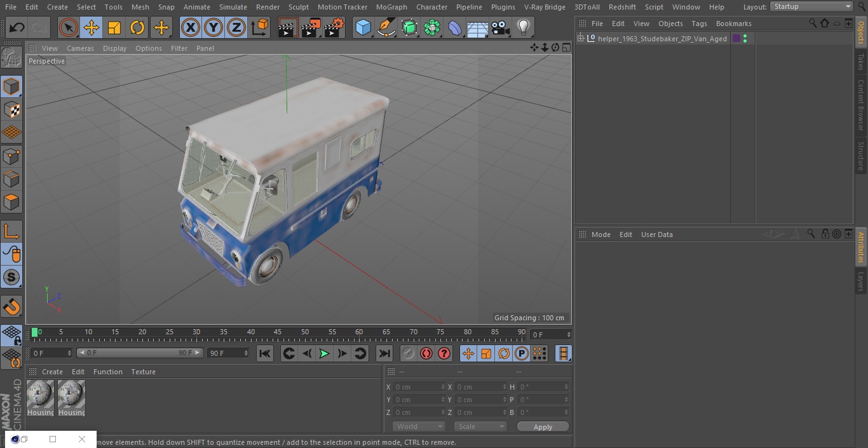Switch to Texture mode
The height and width of the screenshot is (448, 868).
pos(11,109)
